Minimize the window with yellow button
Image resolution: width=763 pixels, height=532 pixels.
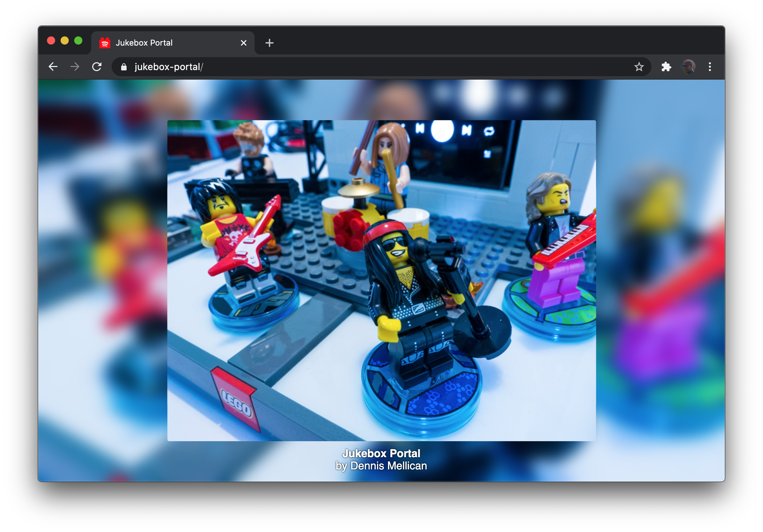click(65, 41)
